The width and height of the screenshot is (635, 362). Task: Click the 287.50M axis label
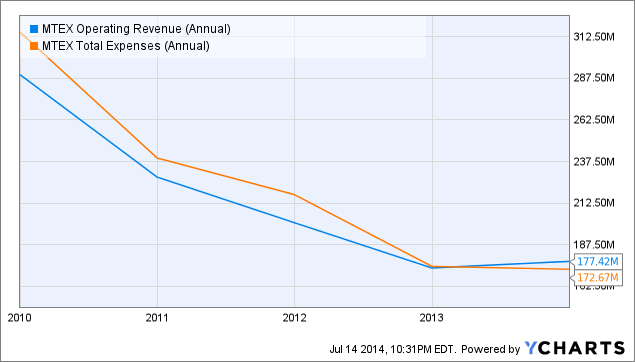594,78
